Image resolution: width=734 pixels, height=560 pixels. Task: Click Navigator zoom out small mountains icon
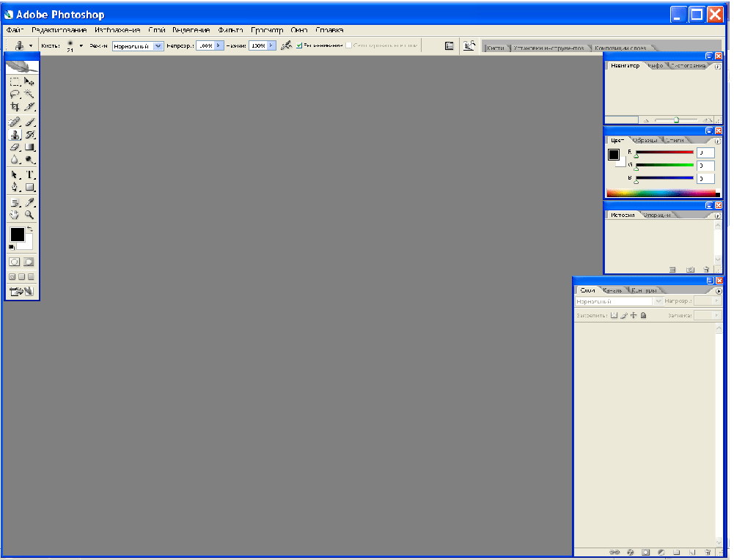pos(646,121)
